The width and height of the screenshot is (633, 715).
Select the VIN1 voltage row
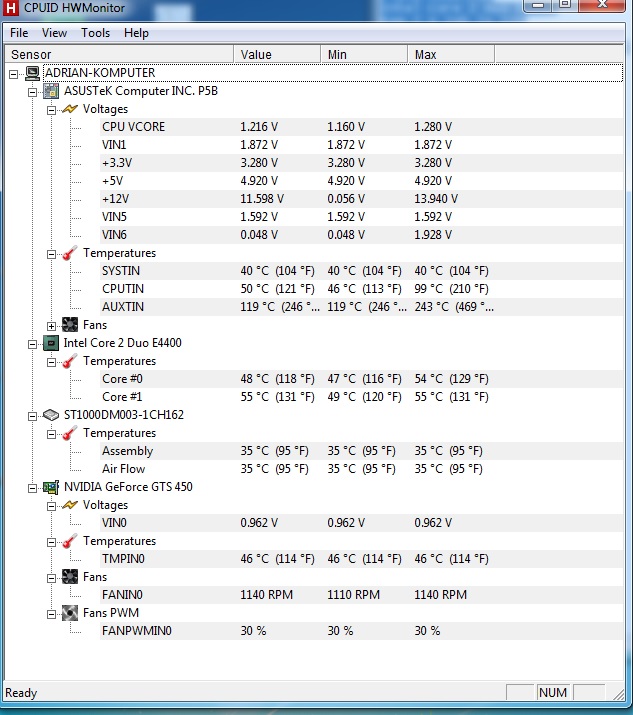click(x=362, y=145)
